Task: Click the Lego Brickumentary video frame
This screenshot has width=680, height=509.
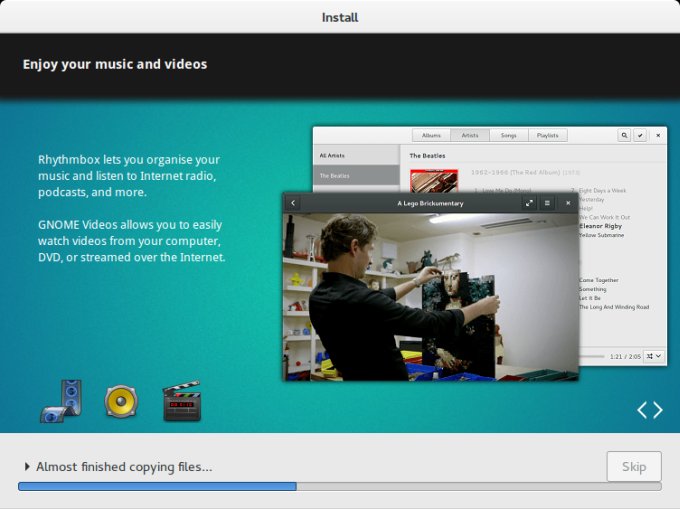Action: tap(431, 297)
